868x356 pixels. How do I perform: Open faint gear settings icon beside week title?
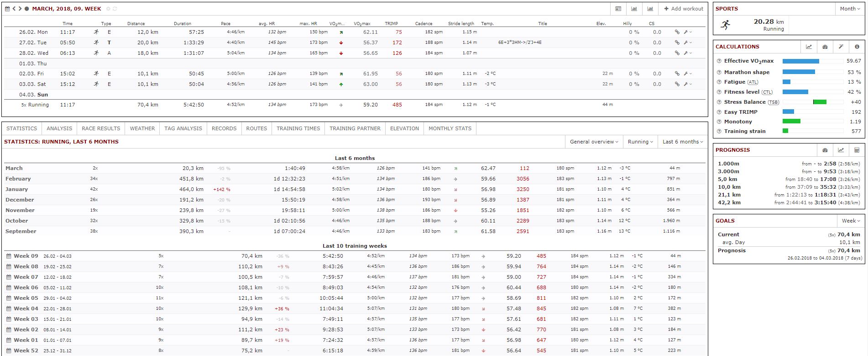(x=108, y=9)
